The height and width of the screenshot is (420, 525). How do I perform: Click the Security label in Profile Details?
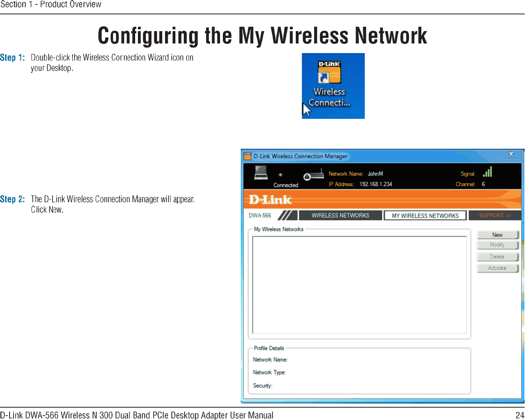pyautogui.click(x=263, y=386)
